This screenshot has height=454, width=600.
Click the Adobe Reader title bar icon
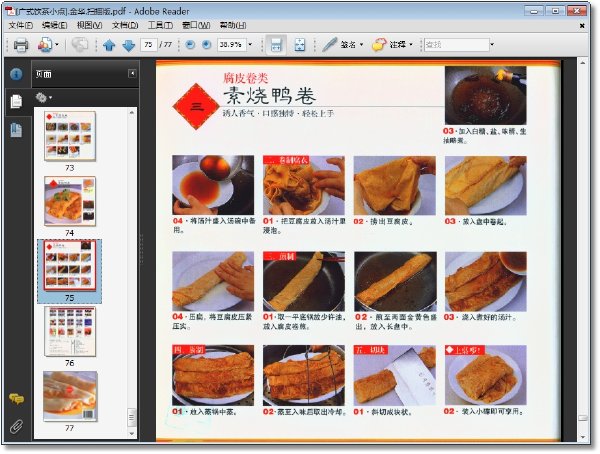[10, 11]
